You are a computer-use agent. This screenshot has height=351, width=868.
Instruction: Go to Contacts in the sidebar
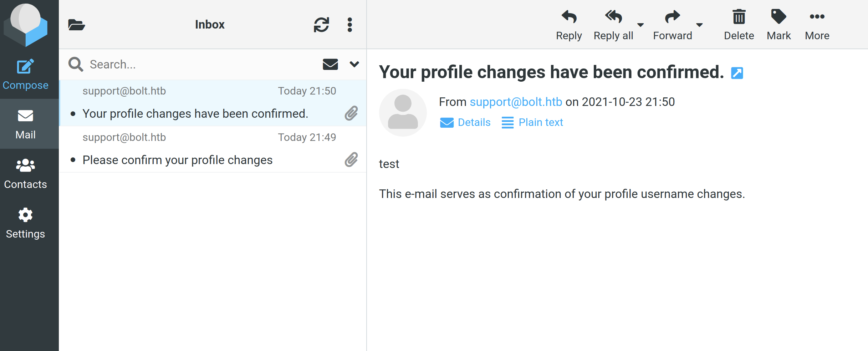pos(25,174)
